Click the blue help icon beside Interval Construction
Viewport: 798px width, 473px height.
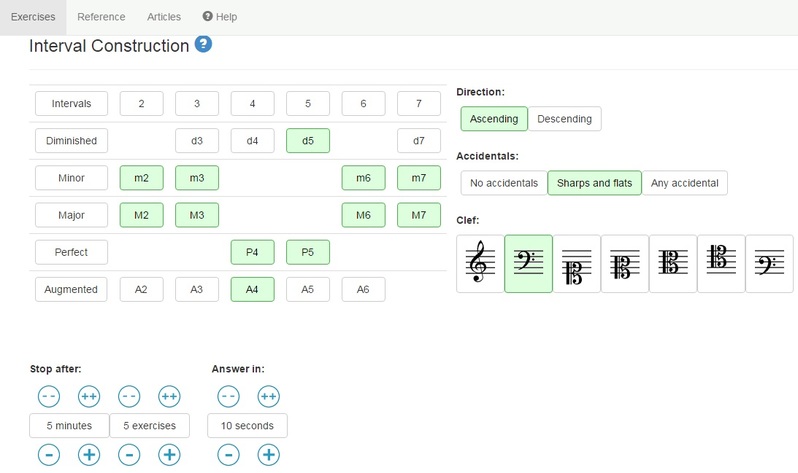click(x=203, y=45)
